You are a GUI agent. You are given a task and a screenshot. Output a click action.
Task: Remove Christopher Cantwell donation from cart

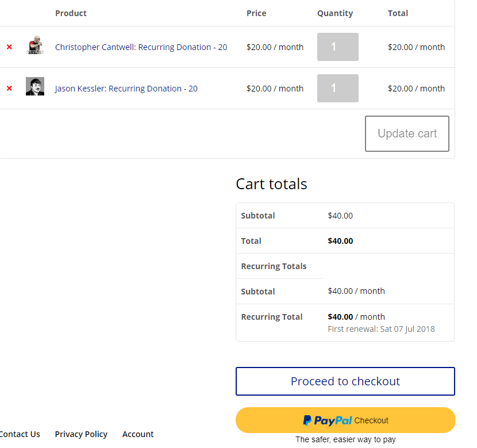(x=9, y=47)
